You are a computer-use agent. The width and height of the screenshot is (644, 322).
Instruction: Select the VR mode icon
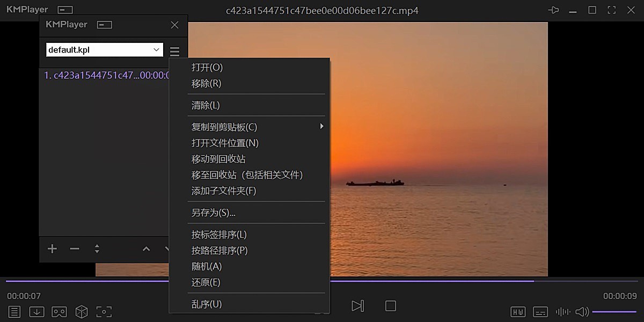59,311
